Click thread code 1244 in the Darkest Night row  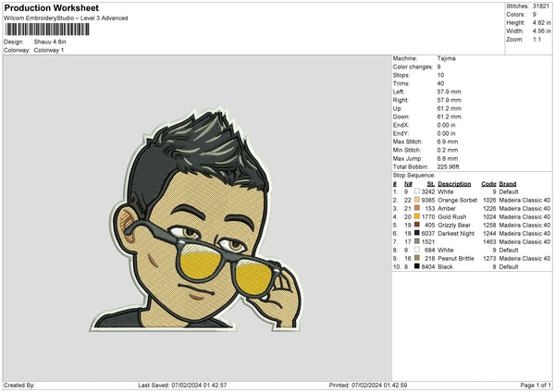489,234
